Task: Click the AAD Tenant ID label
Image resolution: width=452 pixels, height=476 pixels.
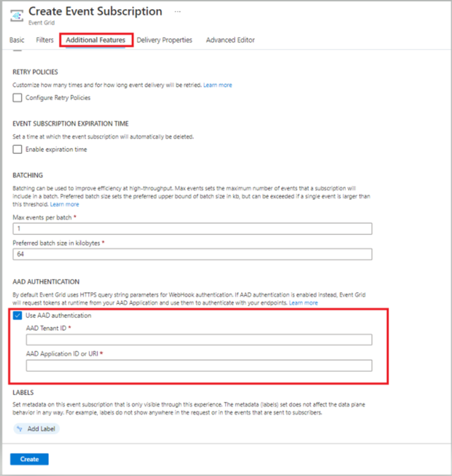Action: click(x=46, y=328)
